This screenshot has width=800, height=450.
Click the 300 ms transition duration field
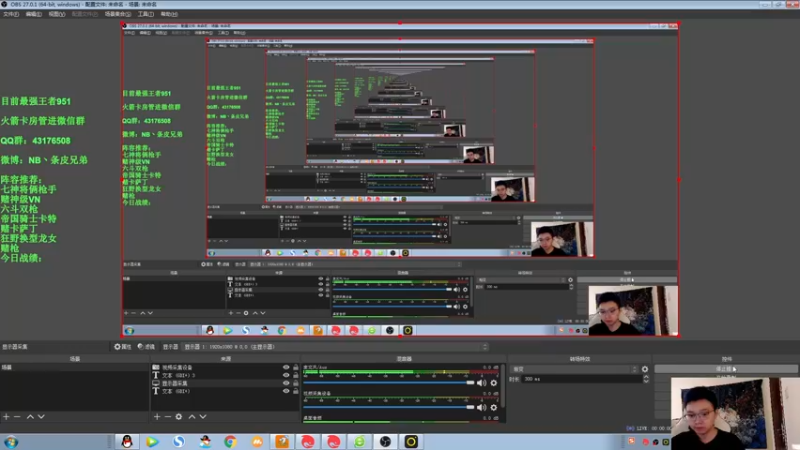tap(582, 379)
